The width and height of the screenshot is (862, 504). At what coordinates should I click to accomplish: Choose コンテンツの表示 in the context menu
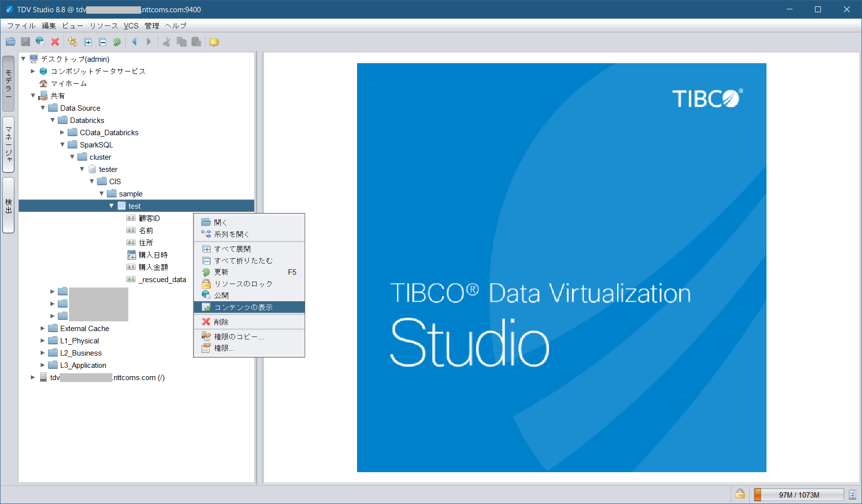249,307
